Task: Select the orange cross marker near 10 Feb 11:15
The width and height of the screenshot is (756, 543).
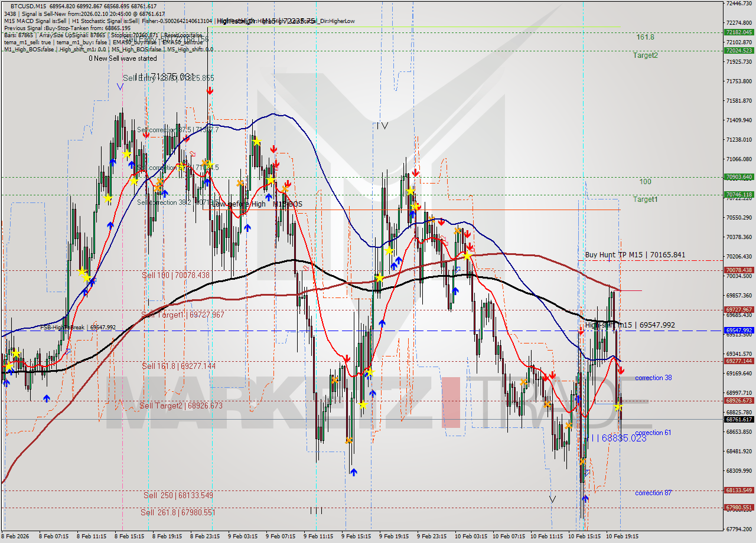Action: tap(547, 404)
